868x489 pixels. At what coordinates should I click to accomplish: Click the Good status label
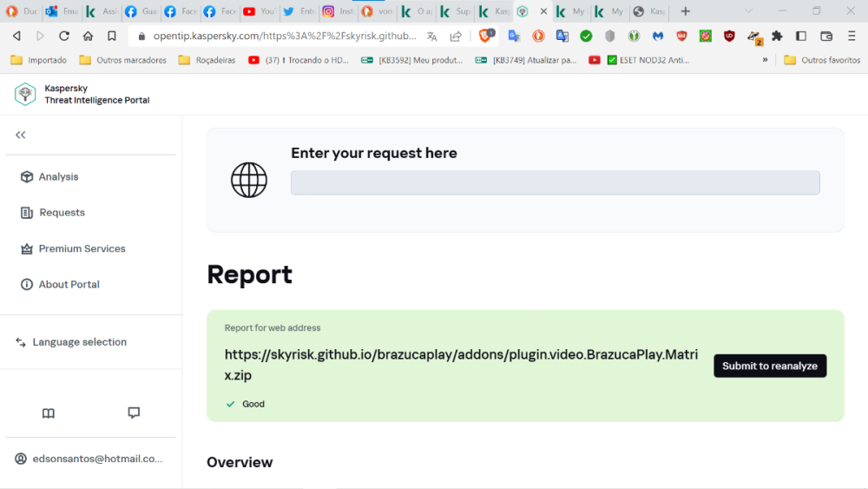click(x=253, y=404)
